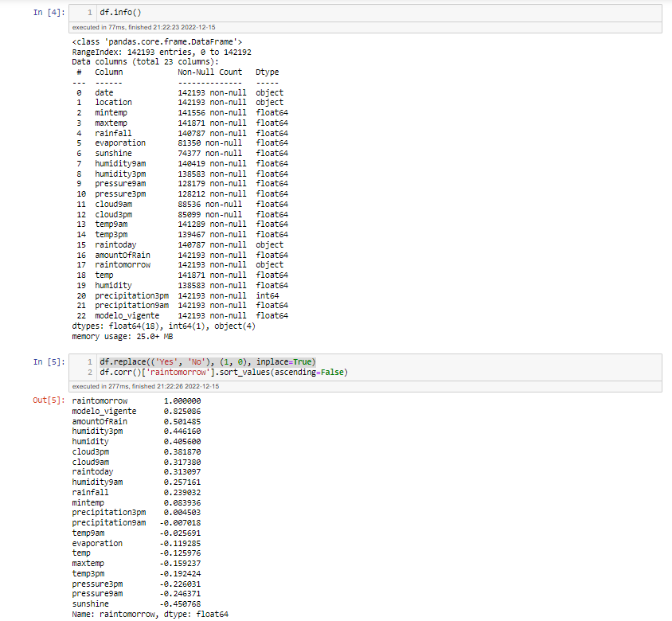Click maxtemp correlation -0.159237
The height and width of the screenshot is (621, 672).
click(x=181, y=564)
